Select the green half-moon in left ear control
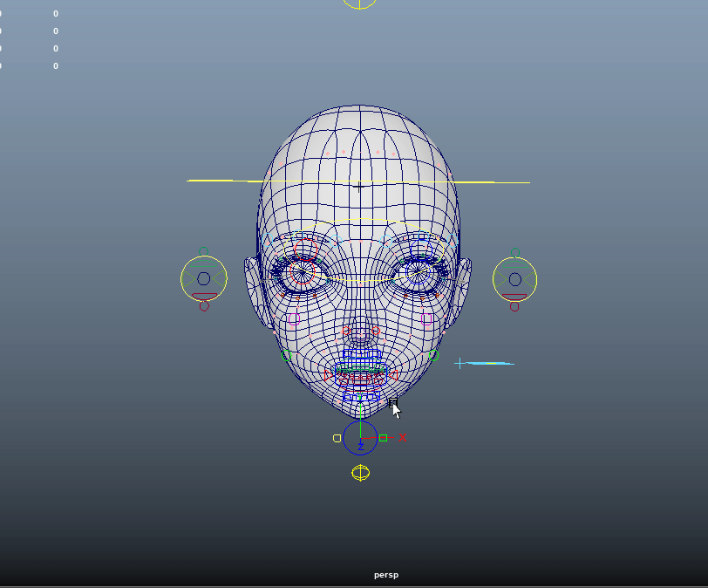 click(x=203, y=263)
